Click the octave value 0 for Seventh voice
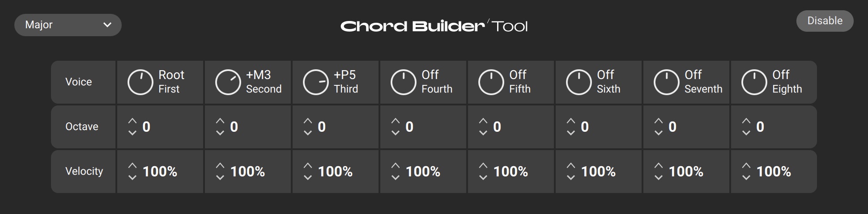The height and width of the screenshot is (214, 868). 672,127
